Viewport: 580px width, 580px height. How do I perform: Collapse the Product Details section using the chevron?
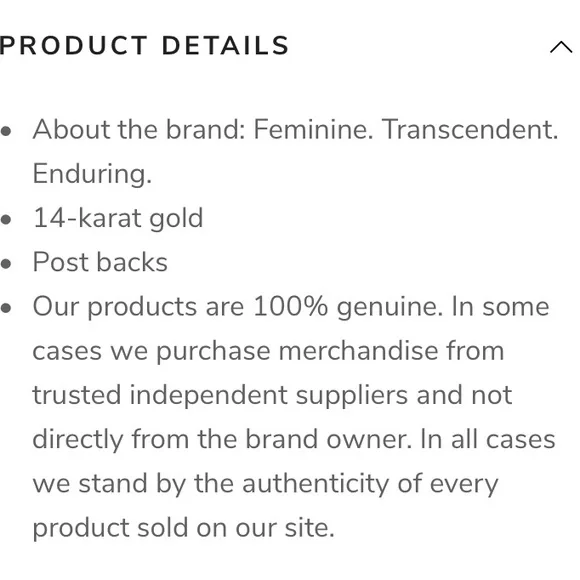pos(561,47)
